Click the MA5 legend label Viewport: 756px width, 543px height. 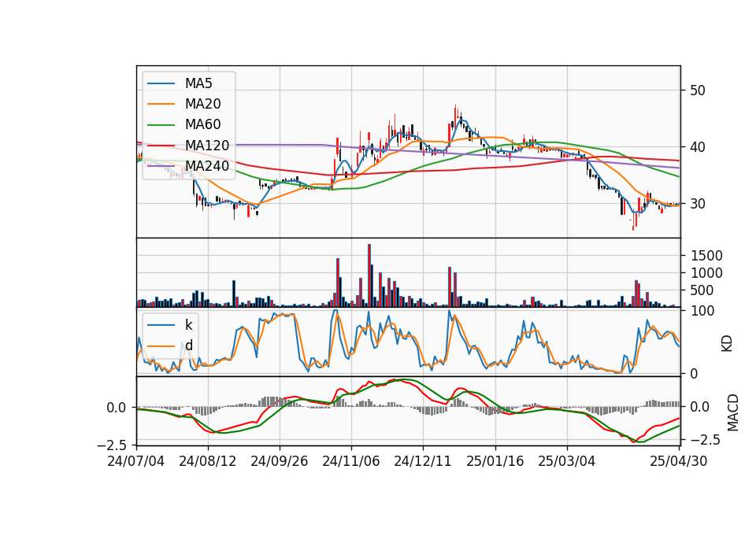(198, 83)
